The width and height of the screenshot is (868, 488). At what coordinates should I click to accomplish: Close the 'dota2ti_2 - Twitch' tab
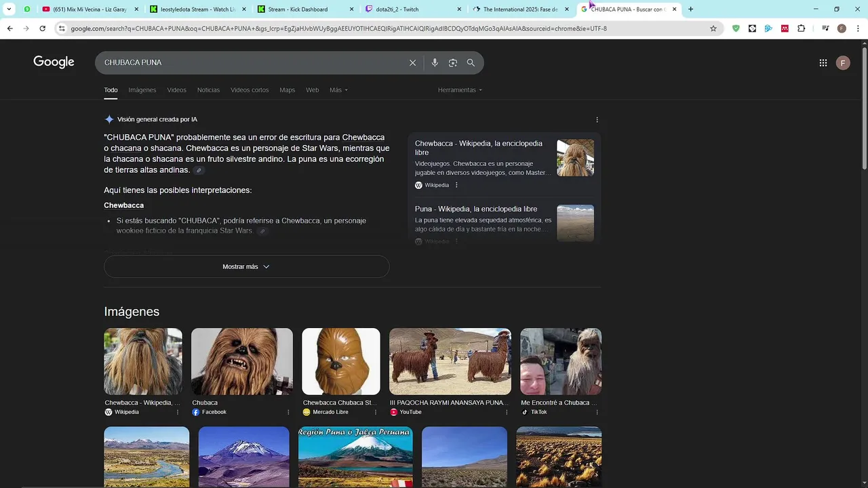pos(459,9)
